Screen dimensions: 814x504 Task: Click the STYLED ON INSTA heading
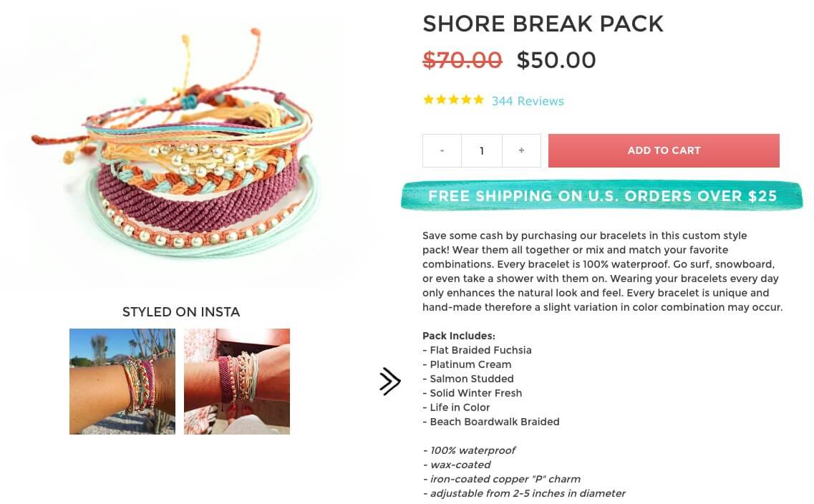click(x=180, y=312)
